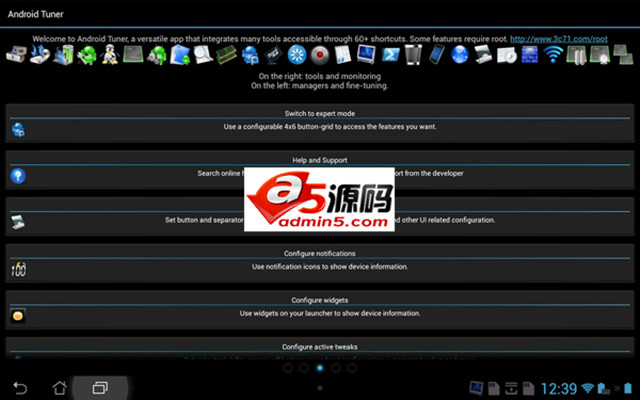The height and width of the screenshot is (400, 640).
Task: Open the CPU chip with thermometer icon
Action: click(576, 55)
